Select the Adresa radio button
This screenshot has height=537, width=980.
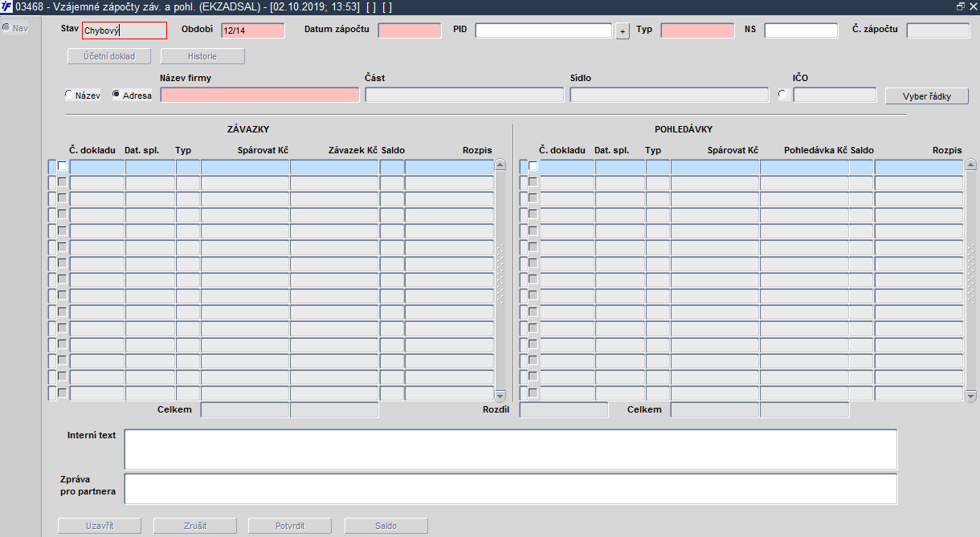pos(116,95)
